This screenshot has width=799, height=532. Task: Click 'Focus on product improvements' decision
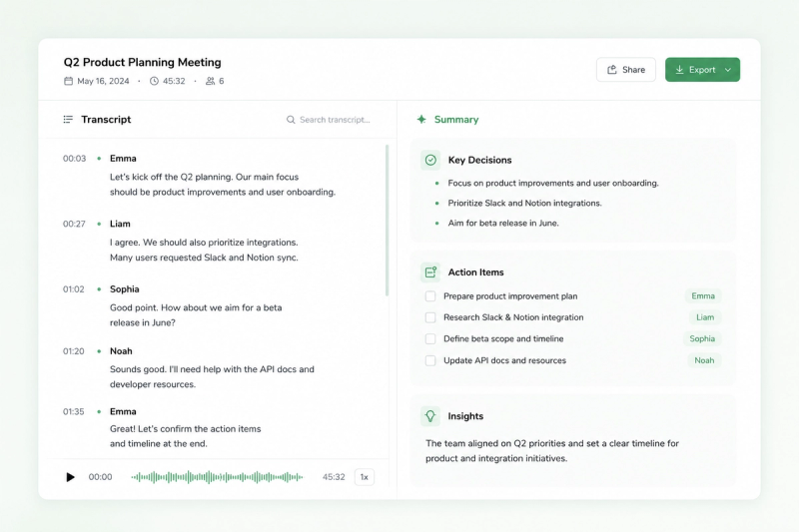point(553,183)
